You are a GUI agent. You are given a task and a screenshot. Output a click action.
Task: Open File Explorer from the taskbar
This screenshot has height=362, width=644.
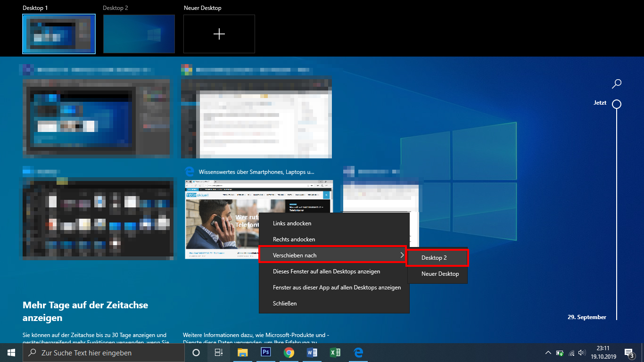242,353
